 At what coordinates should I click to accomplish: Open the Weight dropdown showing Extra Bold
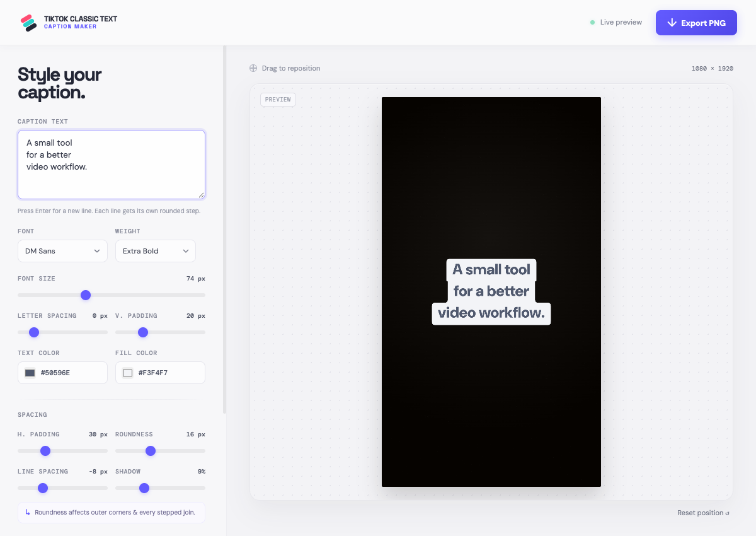pyautogui.click(x=156, y=251)
